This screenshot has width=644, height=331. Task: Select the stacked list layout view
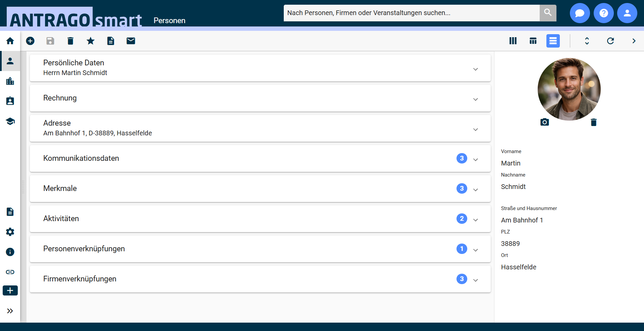tap(553, 41)
